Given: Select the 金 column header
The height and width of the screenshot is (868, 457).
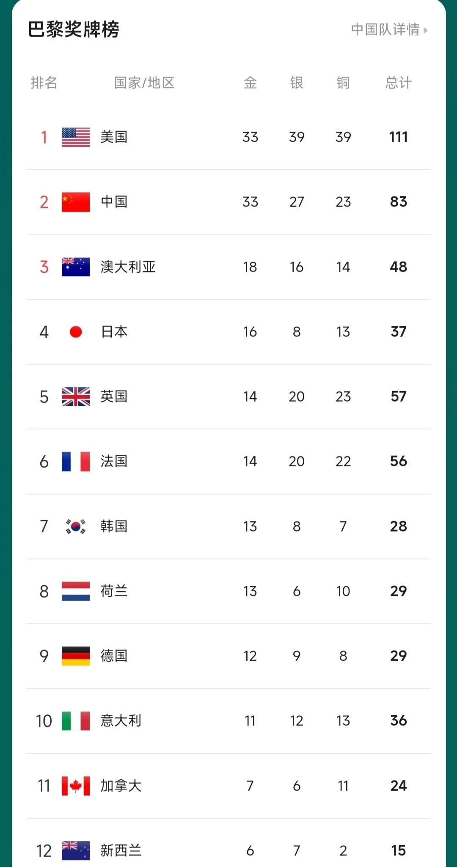Looking at the screenshot, I should point(250,83).
